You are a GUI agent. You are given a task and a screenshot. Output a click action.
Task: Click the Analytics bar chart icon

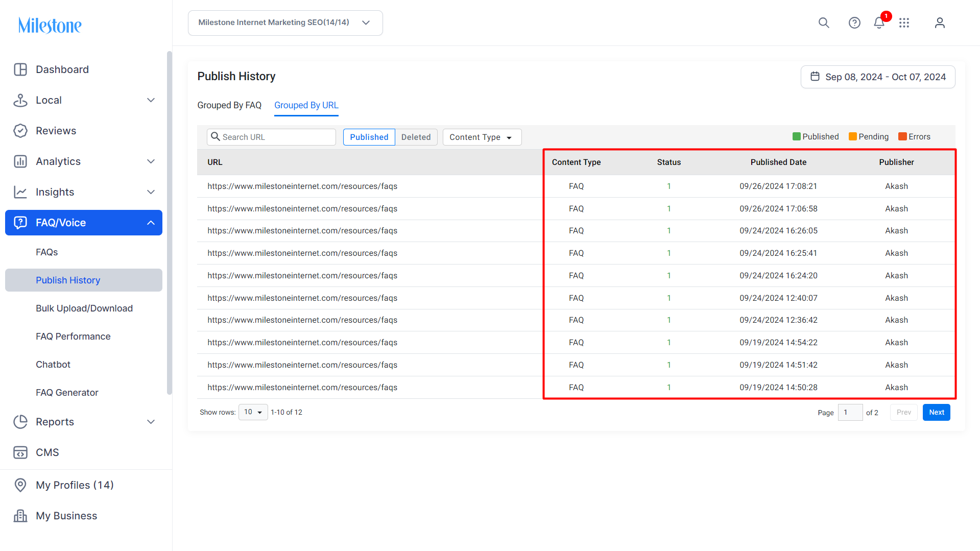pos(20,161)
